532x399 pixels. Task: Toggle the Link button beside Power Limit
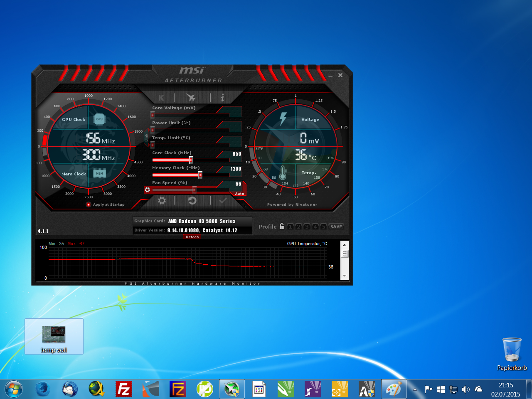[x=146, y=138]
